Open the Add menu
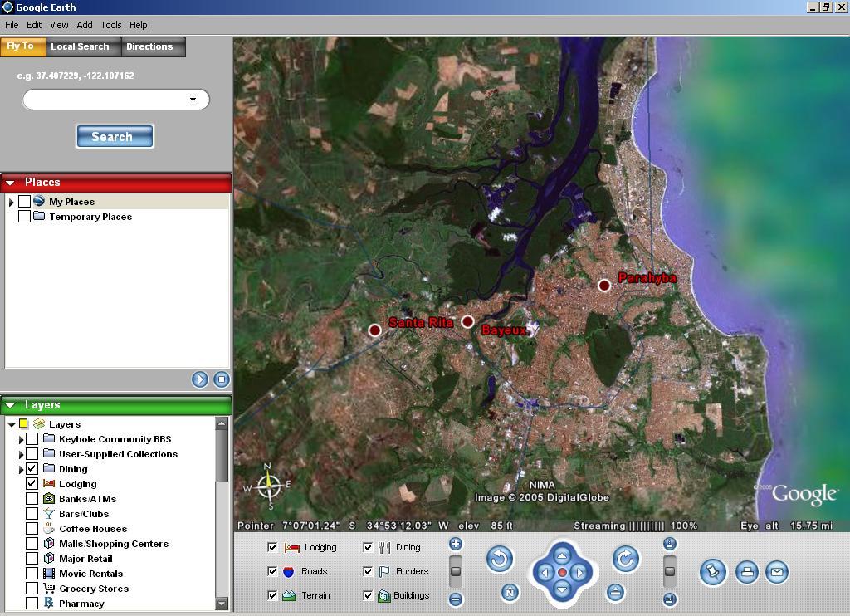850x616 pixels. tap(85, 25)
